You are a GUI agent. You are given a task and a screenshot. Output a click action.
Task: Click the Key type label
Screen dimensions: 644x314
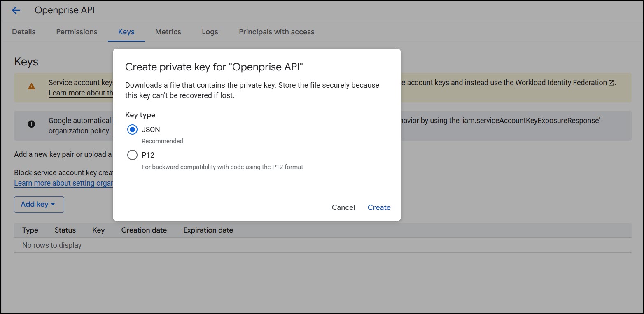tap(140, 115)
